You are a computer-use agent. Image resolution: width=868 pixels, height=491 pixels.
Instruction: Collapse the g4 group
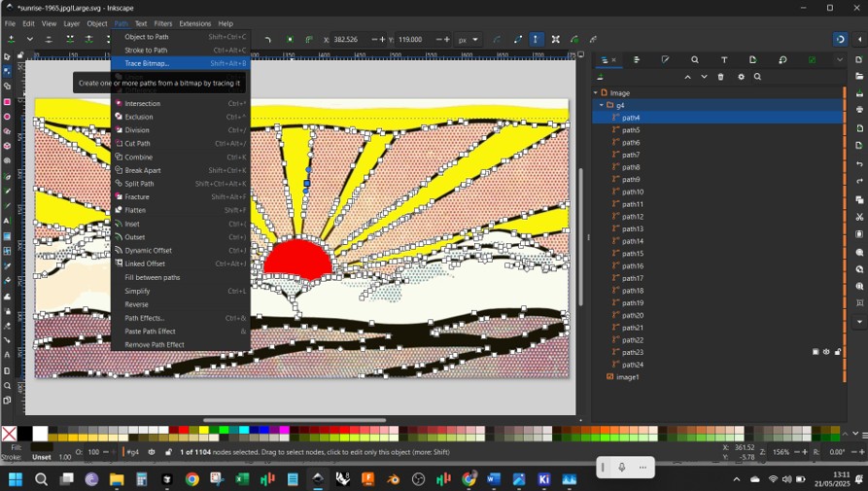(x=602, y=105)
